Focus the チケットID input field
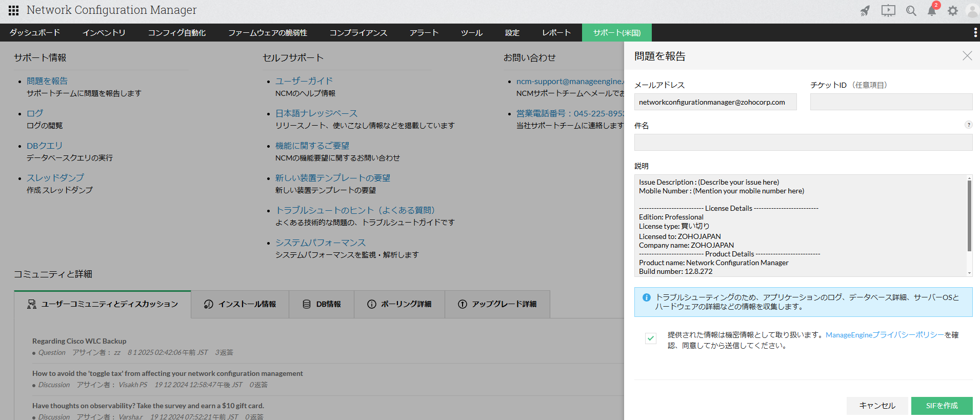Viewport: 980px width, 420px height. [891, 102]
